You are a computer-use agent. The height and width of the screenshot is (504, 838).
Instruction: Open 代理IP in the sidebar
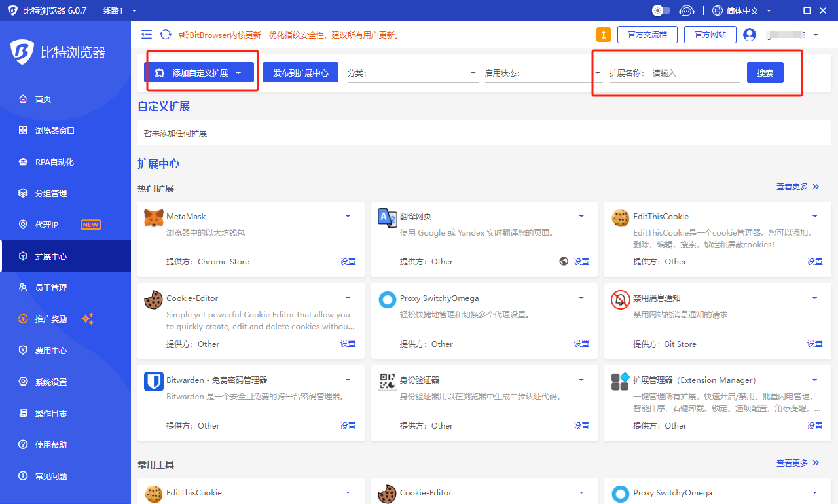pos(65,225)
